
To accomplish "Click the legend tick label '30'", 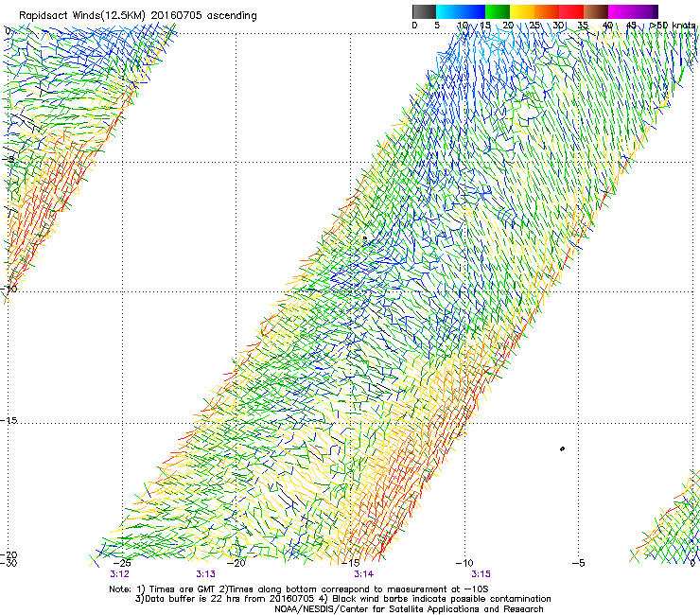I will [x=558, y=26].
